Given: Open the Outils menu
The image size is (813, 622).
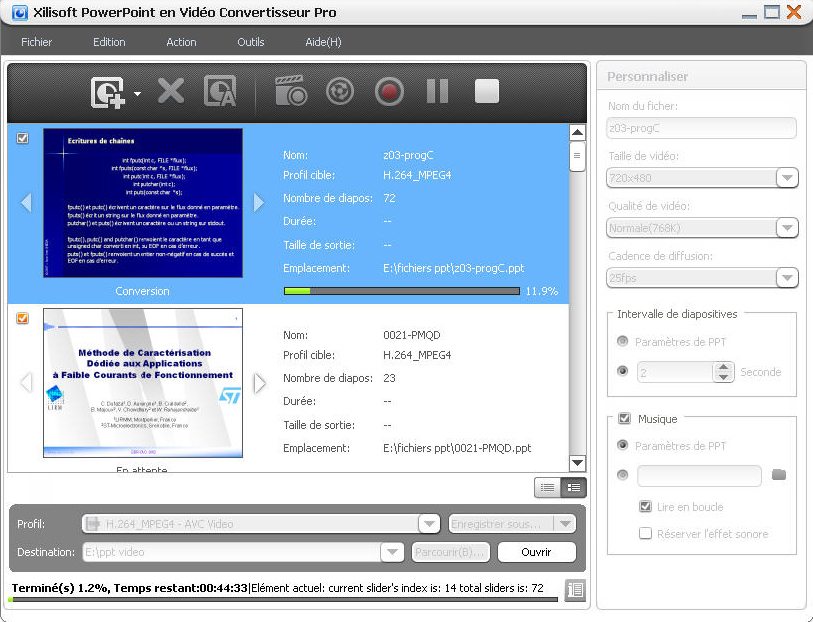Looking at the screenshot, I should coord(250,42).
